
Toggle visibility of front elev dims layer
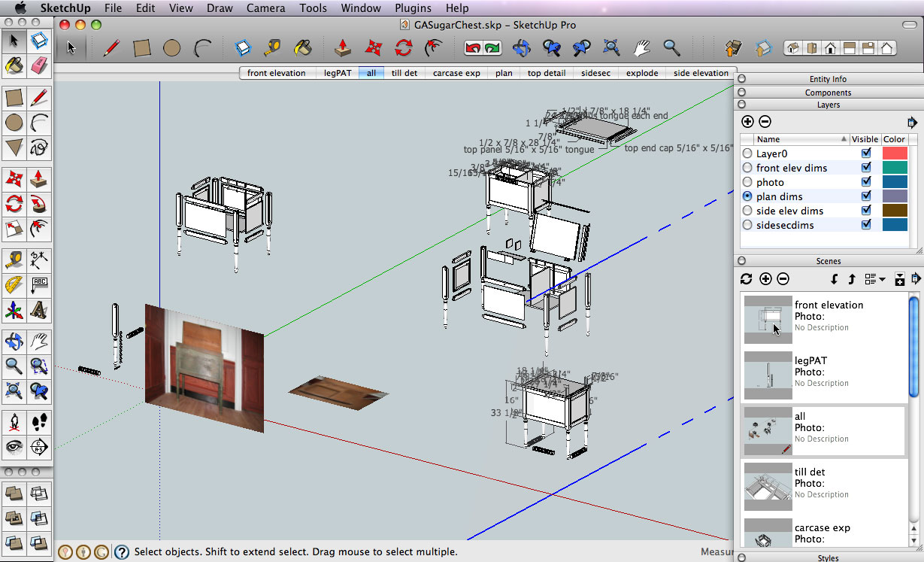tap(866, 168)
